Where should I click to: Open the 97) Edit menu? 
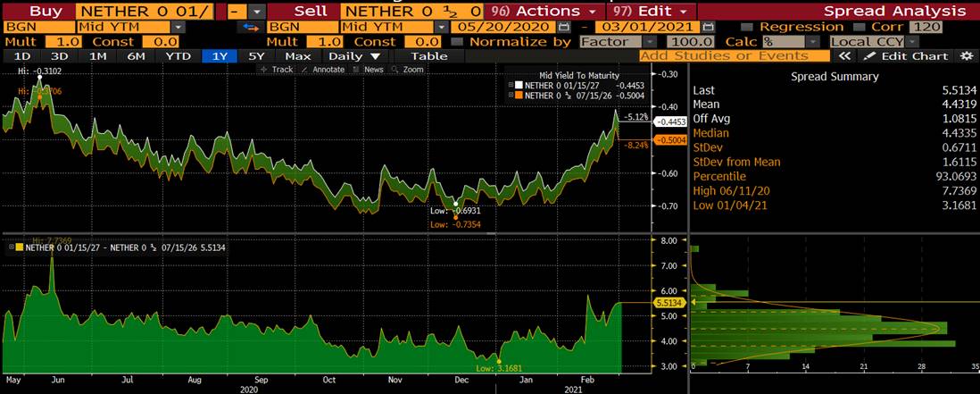click(x=650, y=12)
